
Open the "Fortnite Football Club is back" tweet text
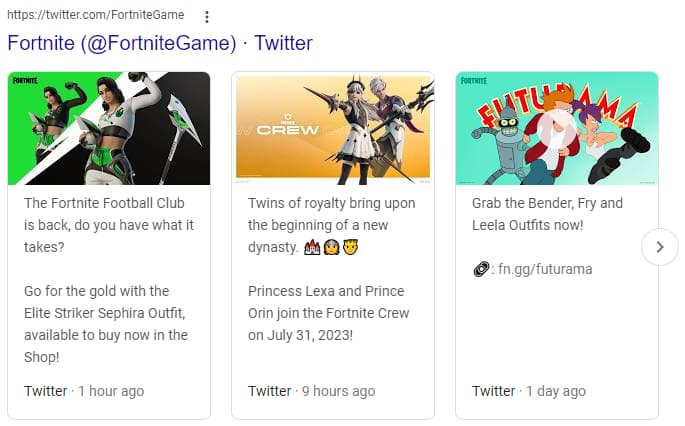pos(108,225)
